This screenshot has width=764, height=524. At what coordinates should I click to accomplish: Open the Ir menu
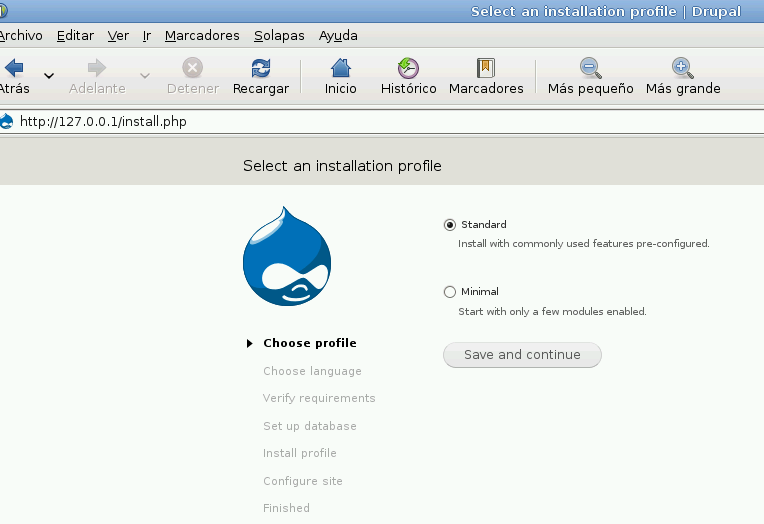tap(147, 36)
